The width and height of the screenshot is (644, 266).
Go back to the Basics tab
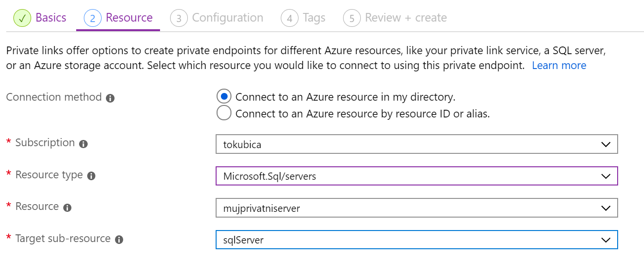click(51, 18)
